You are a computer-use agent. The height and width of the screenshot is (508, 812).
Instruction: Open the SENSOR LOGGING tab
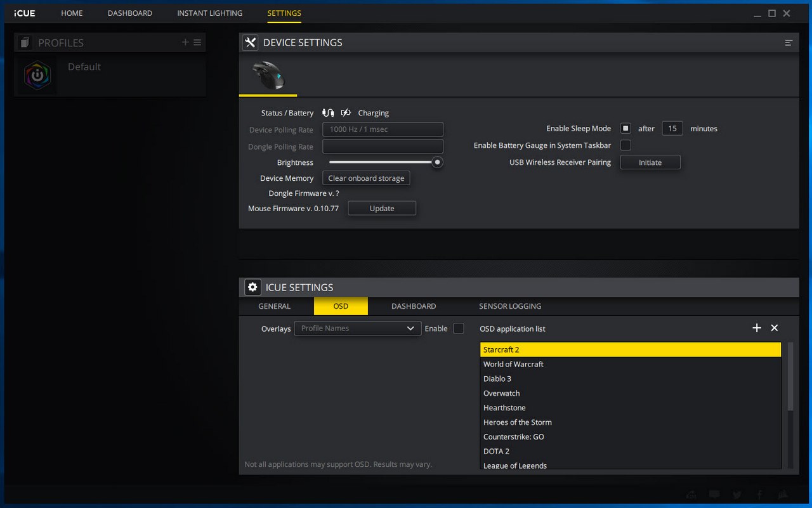coord(510,306)
